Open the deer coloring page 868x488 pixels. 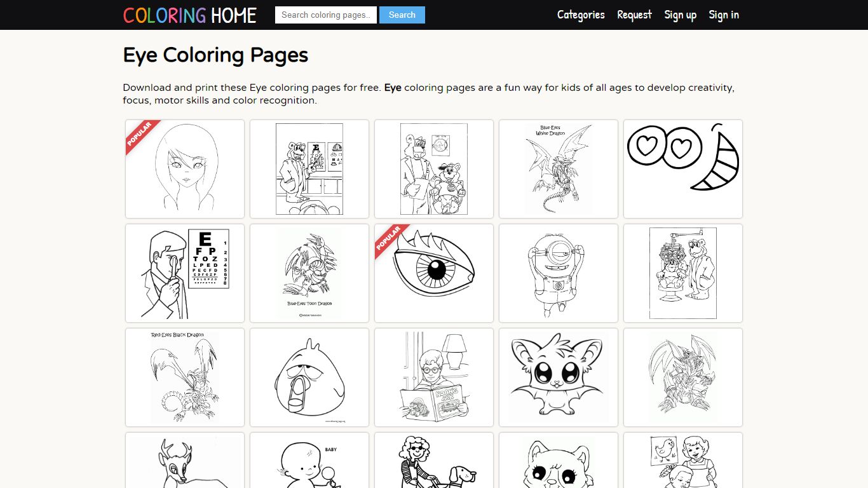185,461
